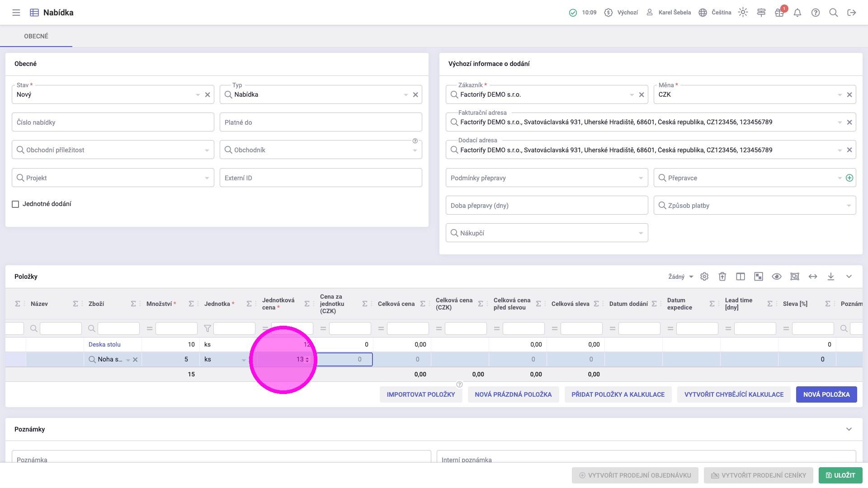Image resolution: width=868 pixels, height=488 pixels.
Task: Click the logout icon
Action: 852,13
